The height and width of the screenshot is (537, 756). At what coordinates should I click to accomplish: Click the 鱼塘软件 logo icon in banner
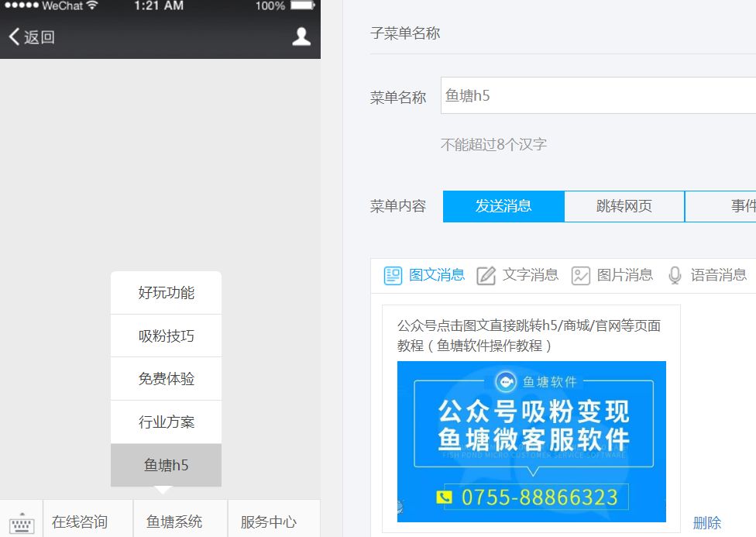[x=506, y=382]
